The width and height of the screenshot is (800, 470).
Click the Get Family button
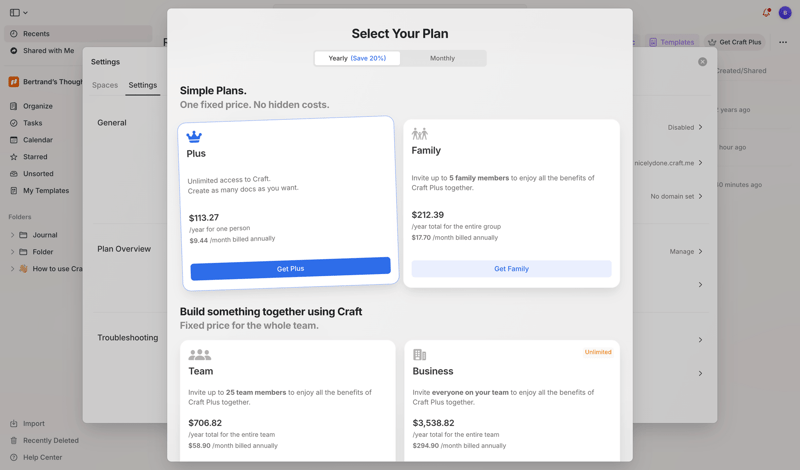(511, 269)
